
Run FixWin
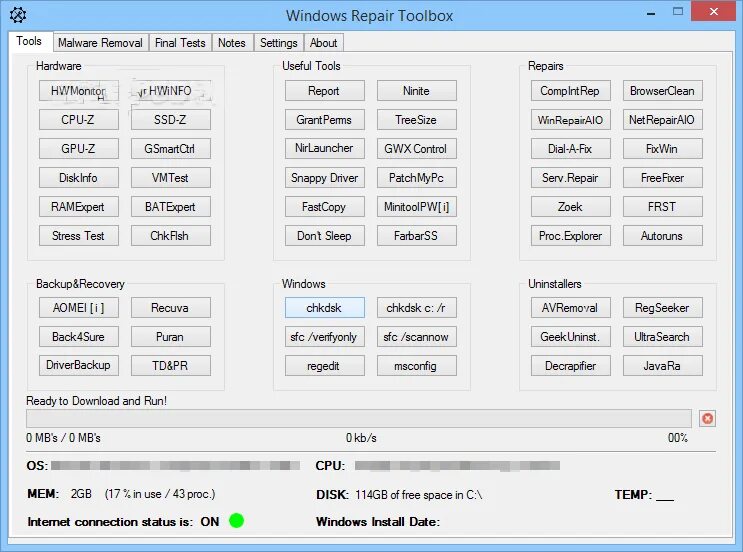(662, 148)
